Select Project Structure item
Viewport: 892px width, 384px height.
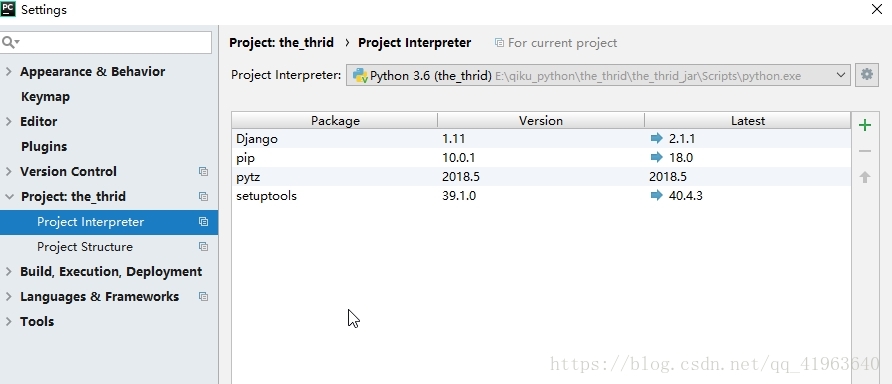click(x=85, y=247)
